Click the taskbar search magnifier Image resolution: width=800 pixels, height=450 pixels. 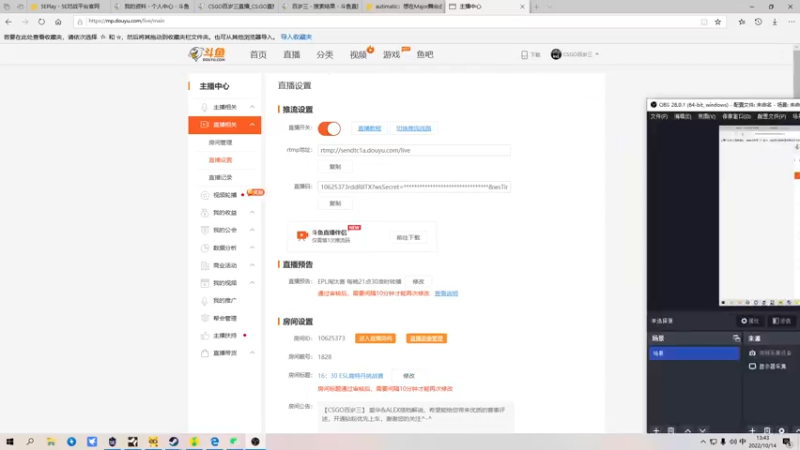[x=30, y=441]
